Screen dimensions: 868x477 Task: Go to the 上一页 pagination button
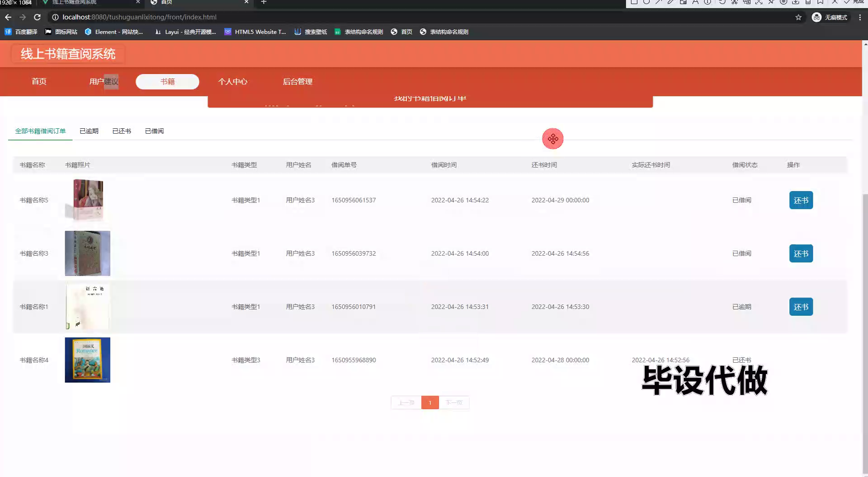(406, 402)
